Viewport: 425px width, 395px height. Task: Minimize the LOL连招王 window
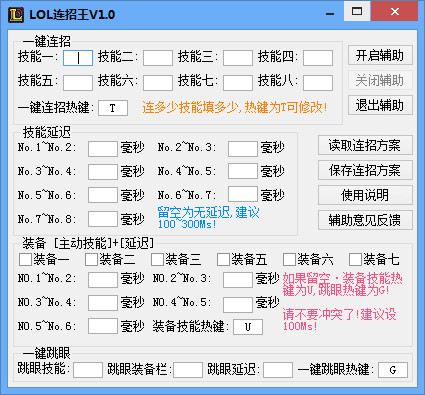330,14
